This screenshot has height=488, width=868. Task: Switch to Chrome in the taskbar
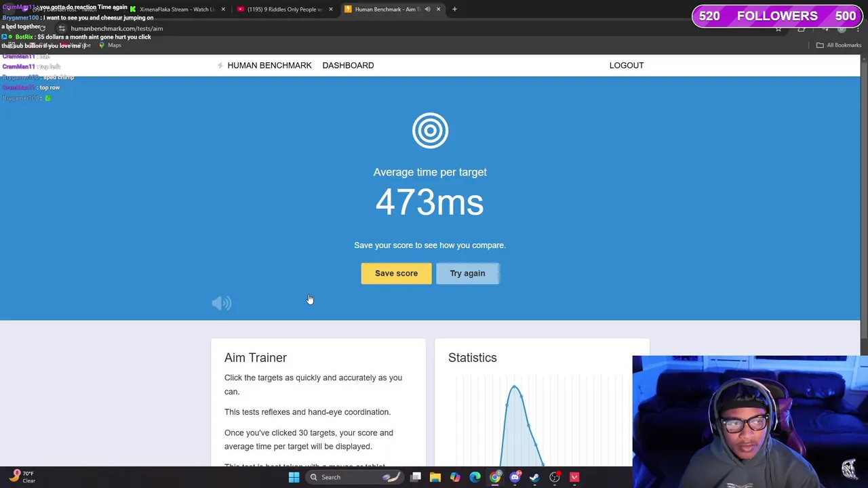[495, 477]
